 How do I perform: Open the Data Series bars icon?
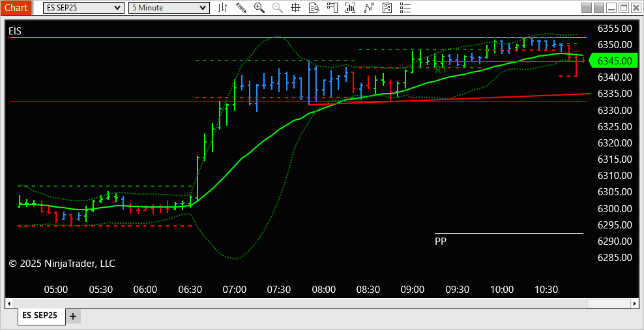(350, 7)
